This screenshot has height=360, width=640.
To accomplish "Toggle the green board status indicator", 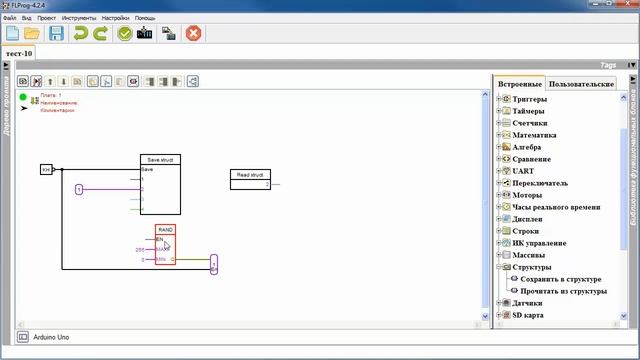I will pos(23,97).
